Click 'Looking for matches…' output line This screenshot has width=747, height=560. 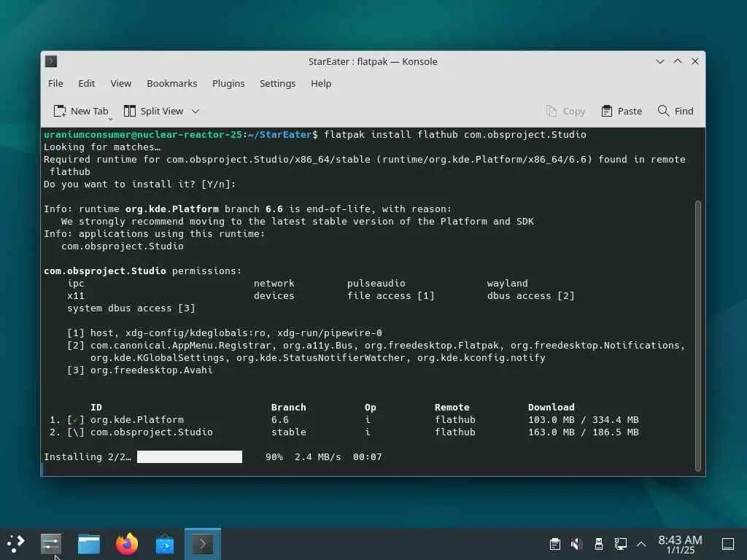102,147
